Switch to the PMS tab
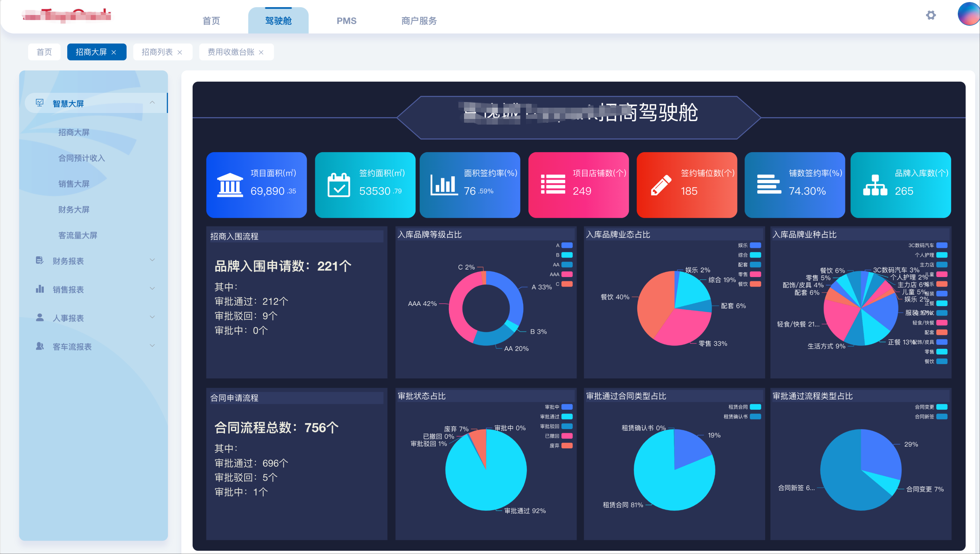 [x=346, y=21]
